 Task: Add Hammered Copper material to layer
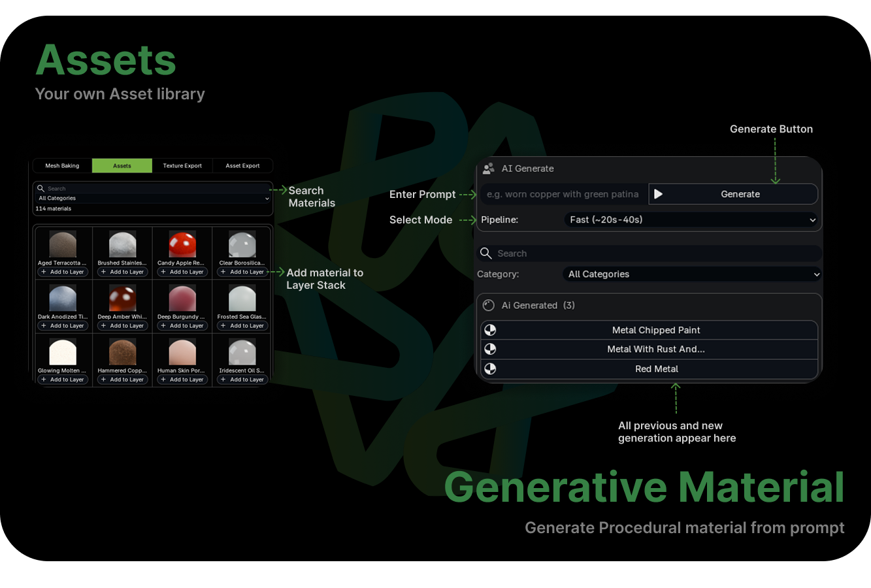[x=122, y=380]
